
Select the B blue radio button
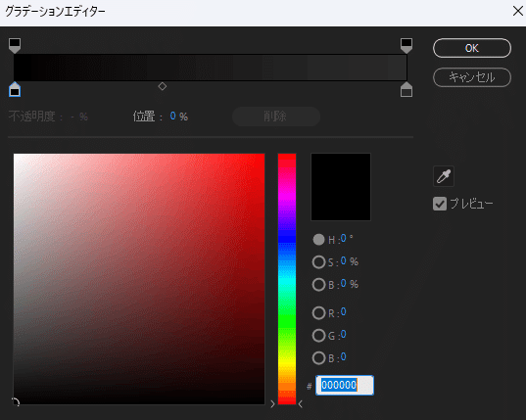[x=318, y=358]
